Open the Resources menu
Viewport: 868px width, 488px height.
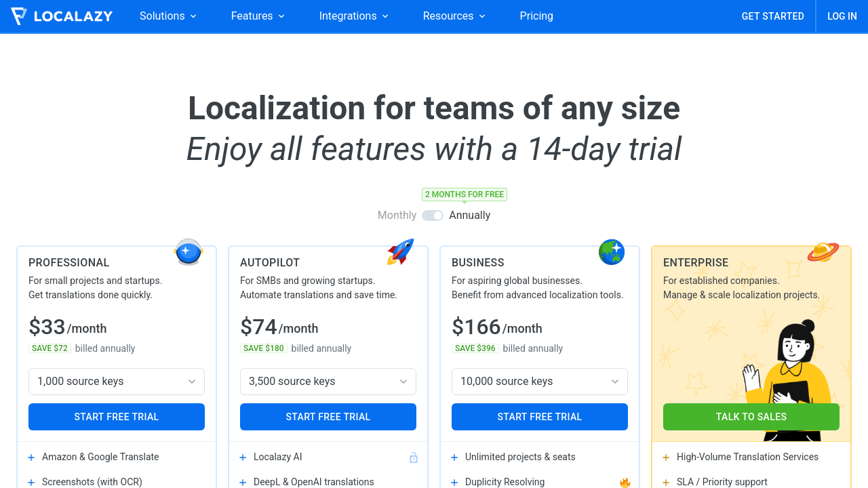click(x=454, y=16)
